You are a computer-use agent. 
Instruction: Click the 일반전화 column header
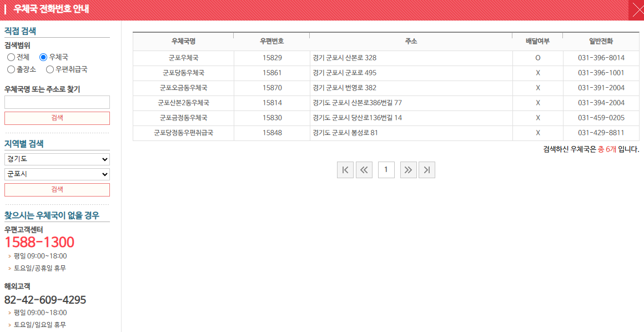601,42
